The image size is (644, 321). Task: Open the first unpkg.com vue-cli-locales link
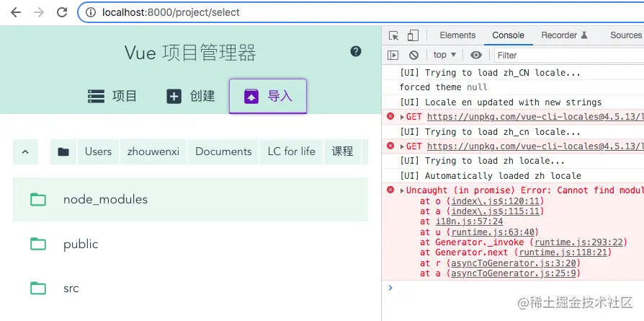(x=535, y=117)
